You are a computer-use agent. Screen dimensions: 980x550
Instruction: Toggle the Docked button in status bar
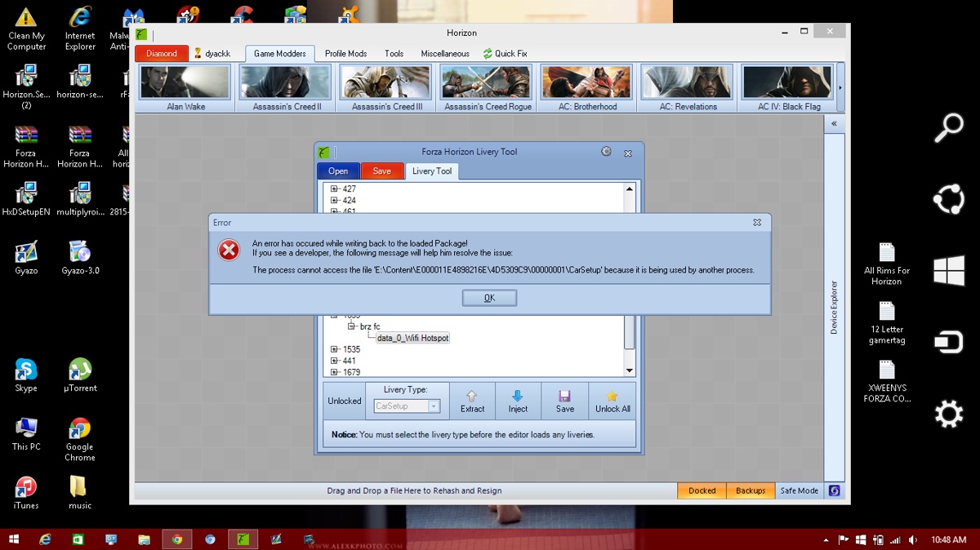tap(702, 490)
